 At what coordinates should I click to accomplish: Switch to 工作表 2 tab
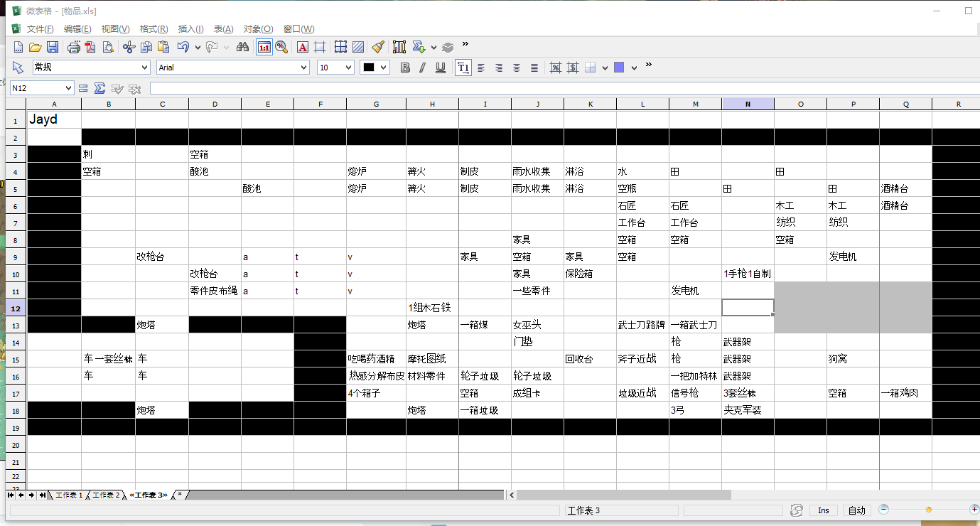click(106, 495)
